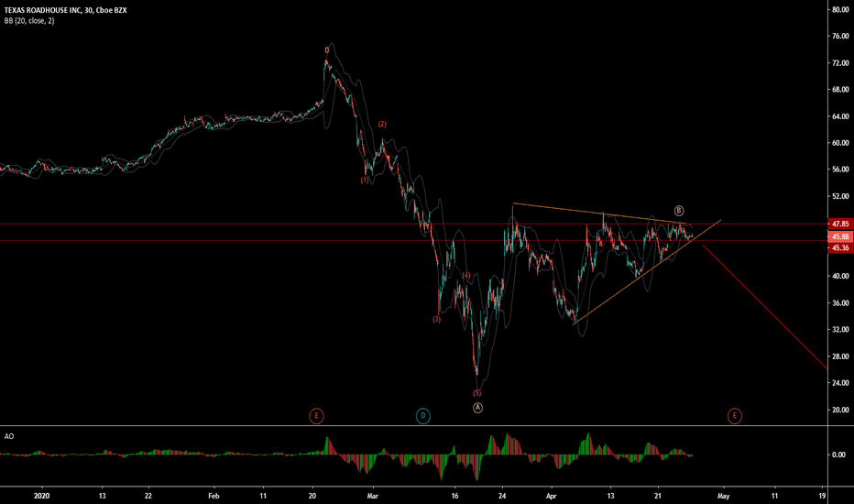Click the 47.85 price level tag
The width and height of the screenshot is (854, 504).
840,224
